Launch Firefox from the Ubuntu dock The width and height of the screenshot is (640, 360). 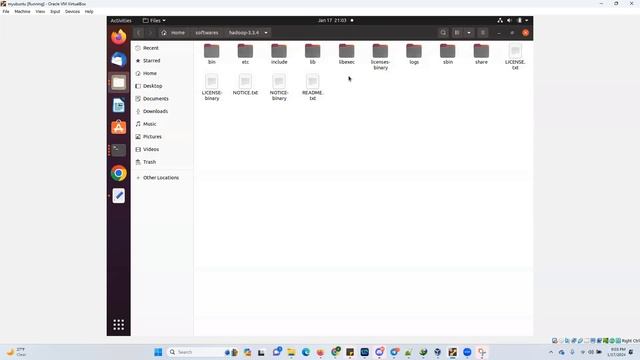[x=119, y=37]
